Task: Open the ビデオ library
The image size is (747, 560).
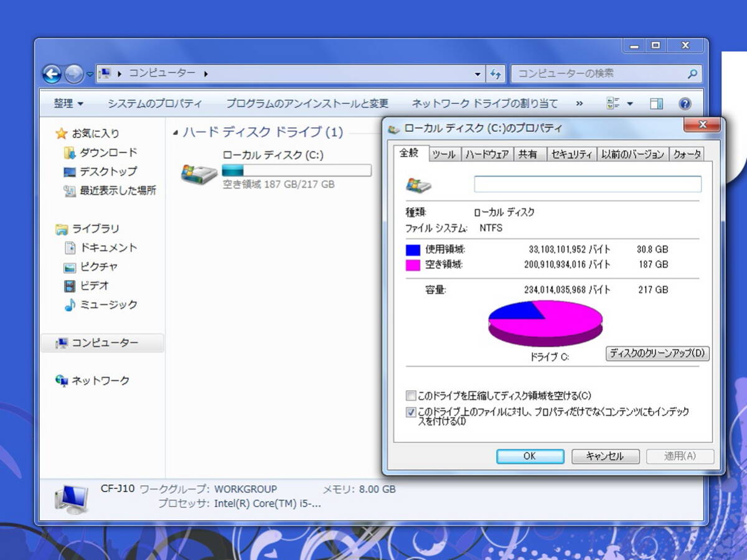Action: click(x=94, y=286)
